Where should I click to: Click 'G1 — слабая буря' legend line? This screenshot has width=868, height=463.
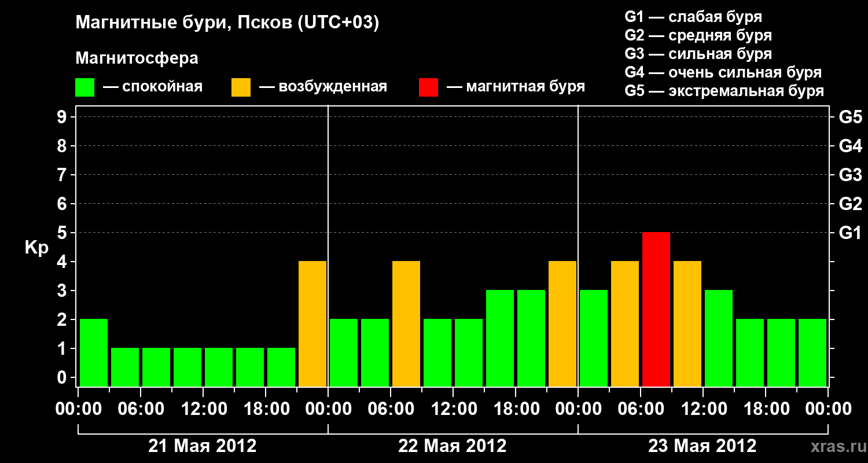coord(693,17)
